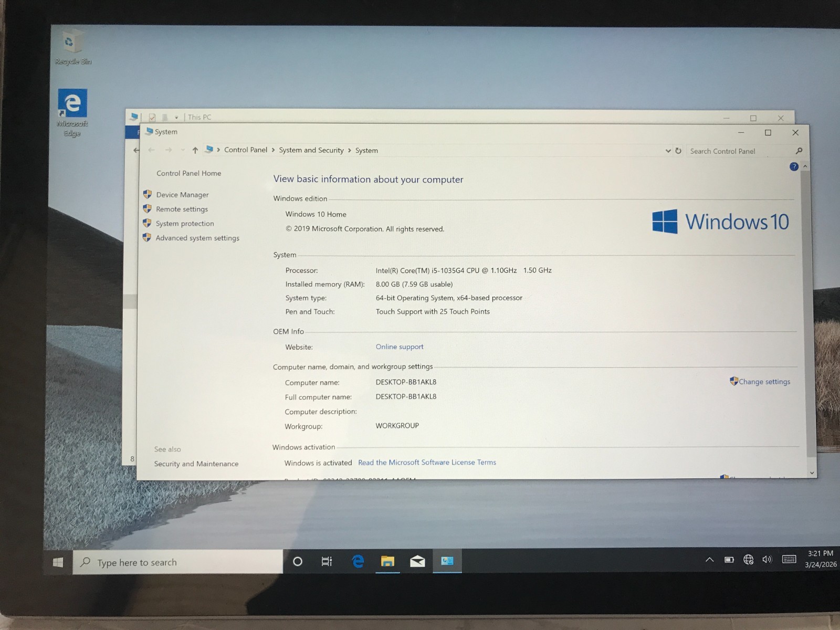
Task: Open Device Manager from the sidebar
Action: [182, 195]
